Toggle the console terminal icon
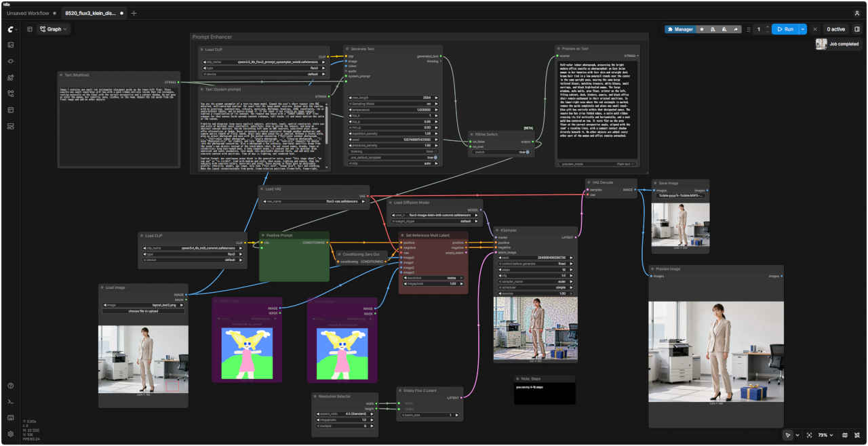 tap(11, 402)
